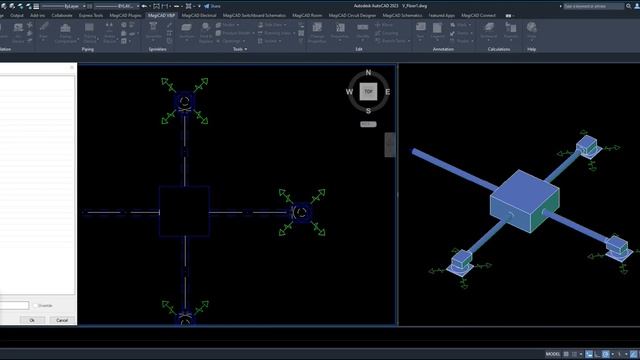Open the MagiCAD Circuit Designer tab
640x360 pixels.
pos(352,16)
